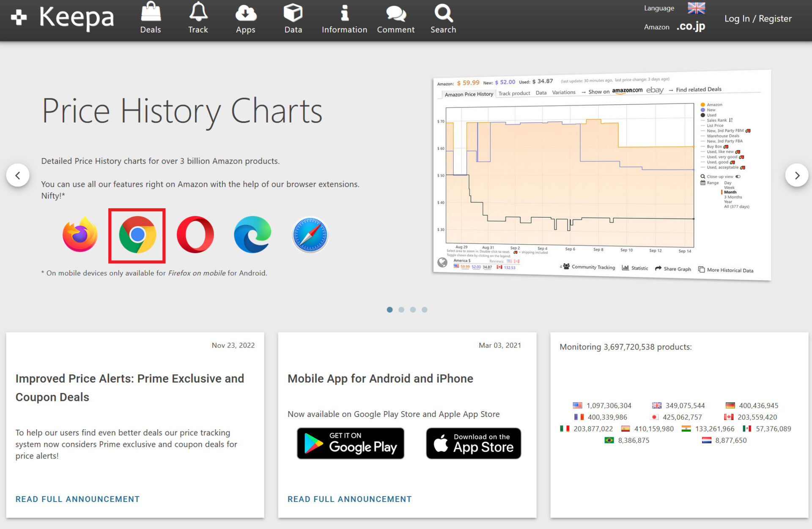Select third carousel dot indicator
Image resolution: width=812 pixels, height=529 pixels.
pyautogui.click(x=413, y=310)
